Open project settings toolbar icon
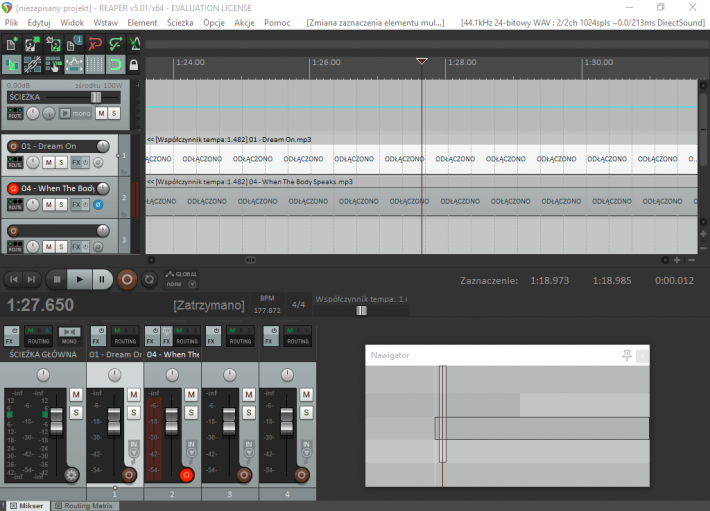 pos(74,44)
